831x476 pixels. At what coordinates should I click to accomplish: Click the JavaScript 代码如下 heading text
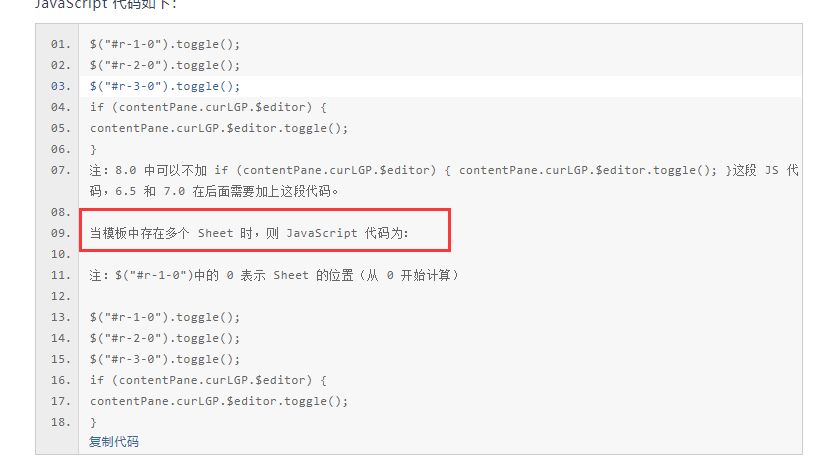click(106, 4)
